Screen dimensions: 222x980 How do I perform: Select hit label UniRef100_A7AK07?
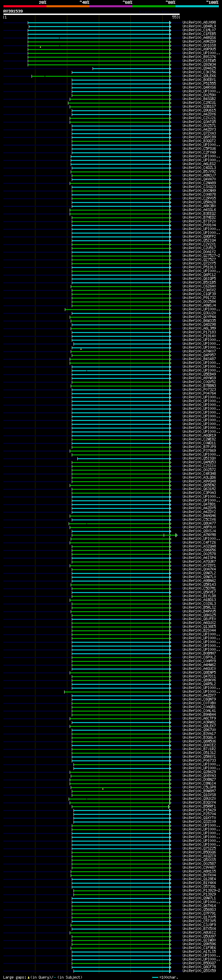[199, 351]
